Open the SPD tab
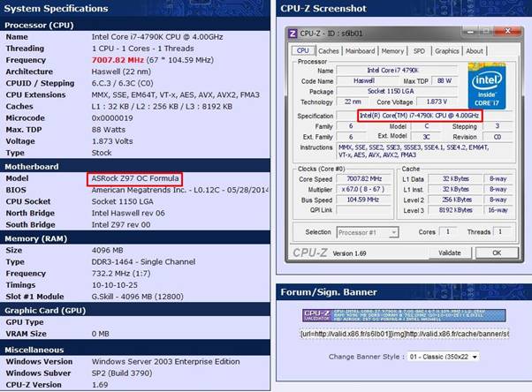The height and width of the screenshot is (392, 532). (419, 51)
